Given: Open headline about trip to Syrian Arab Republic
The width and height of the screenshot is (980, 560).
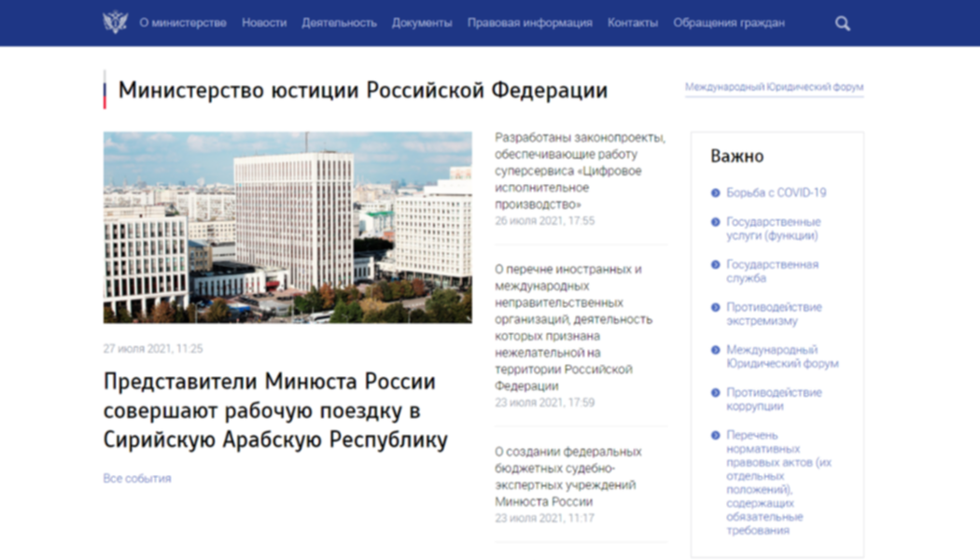Looking at the screenshot, I should (x=275, y=410).
